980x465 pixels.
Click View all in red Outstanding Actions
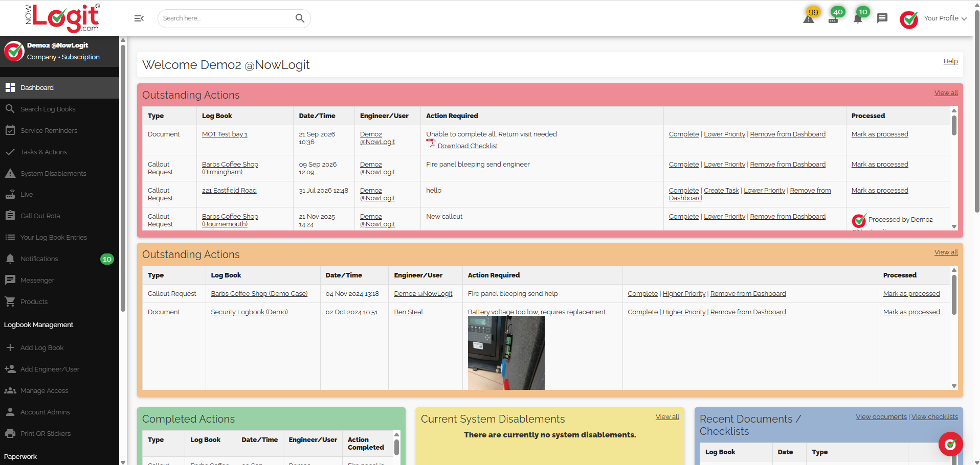click(946, 93)
